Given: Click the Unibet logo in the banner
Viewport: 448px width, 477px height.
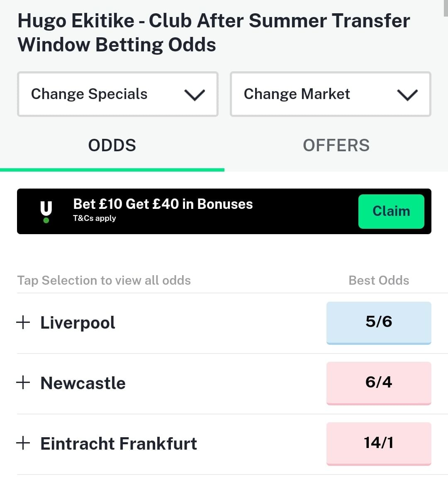Looking at the screenshot, I should (46, 212).
